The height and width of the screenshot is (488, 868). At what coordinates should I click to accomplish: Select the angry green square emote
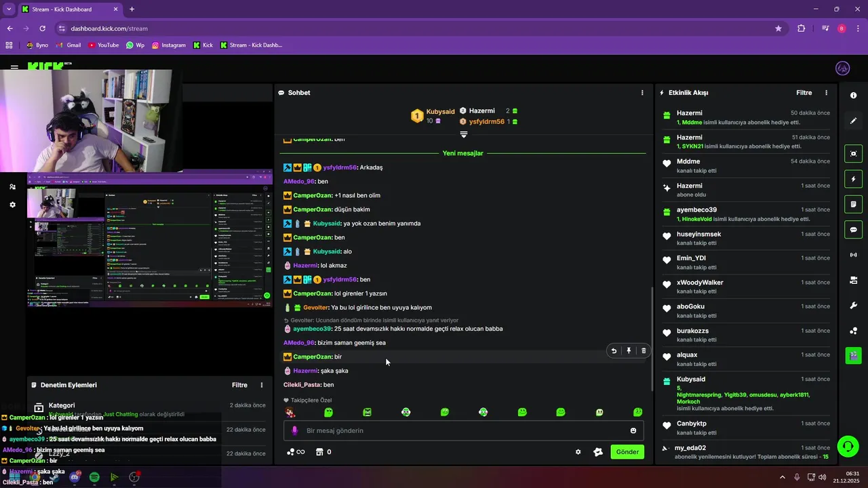pyautogui.click(x=367, y=412)
